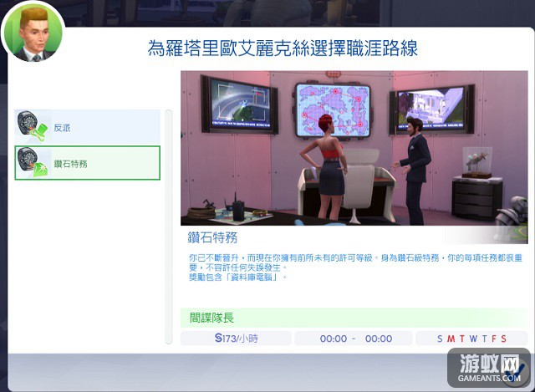Click the 間諜隊長 job title row

click(x=354, y=318)
